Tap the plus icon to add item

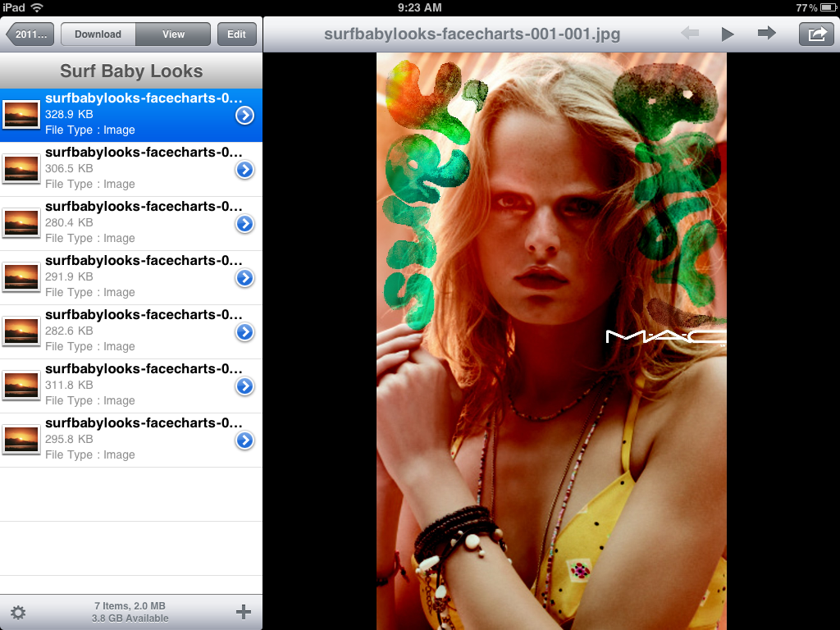(243, 612)
